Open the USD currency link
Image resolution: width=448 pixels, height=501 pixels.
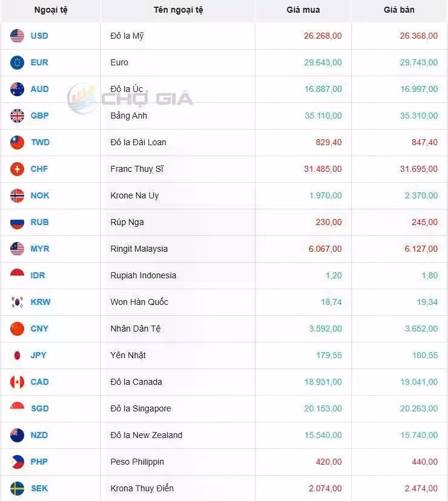[x=39, y=36]
